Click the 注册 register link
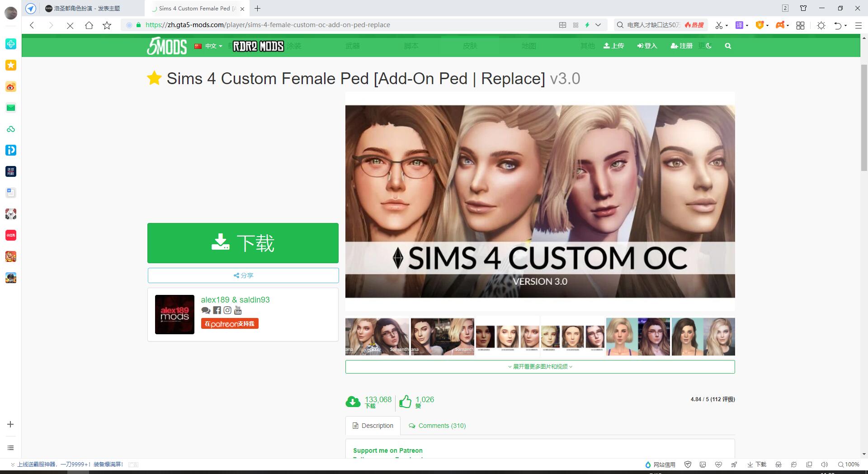The image size is (868, 474). click(x=681, y=46)
